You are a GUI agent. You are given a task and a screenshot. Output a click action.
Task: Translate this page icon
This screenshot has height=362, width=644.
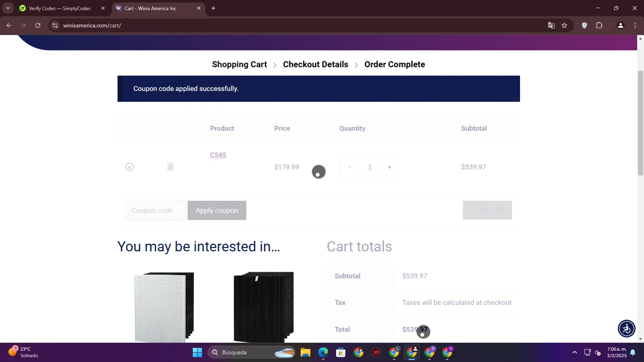(x=551, y=25)
